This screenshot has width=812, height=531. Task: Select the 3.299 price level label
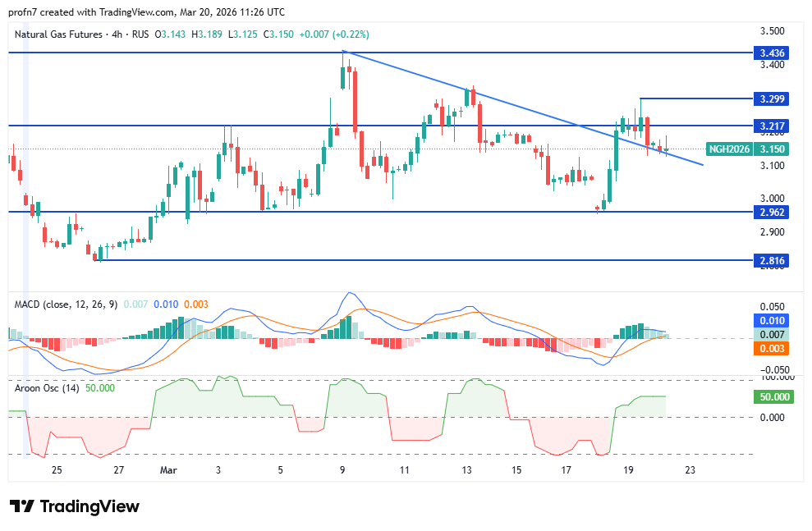point(773,98)
